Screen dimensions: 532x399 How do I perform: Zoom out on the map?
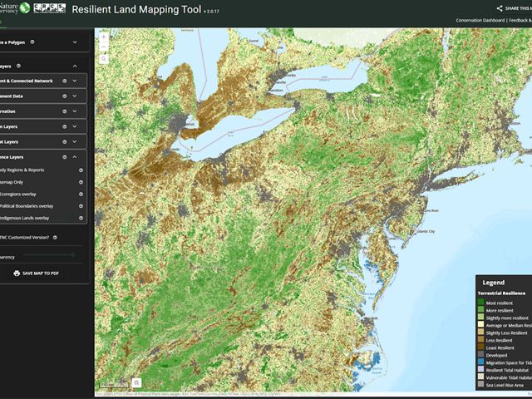tap(104, 48)
